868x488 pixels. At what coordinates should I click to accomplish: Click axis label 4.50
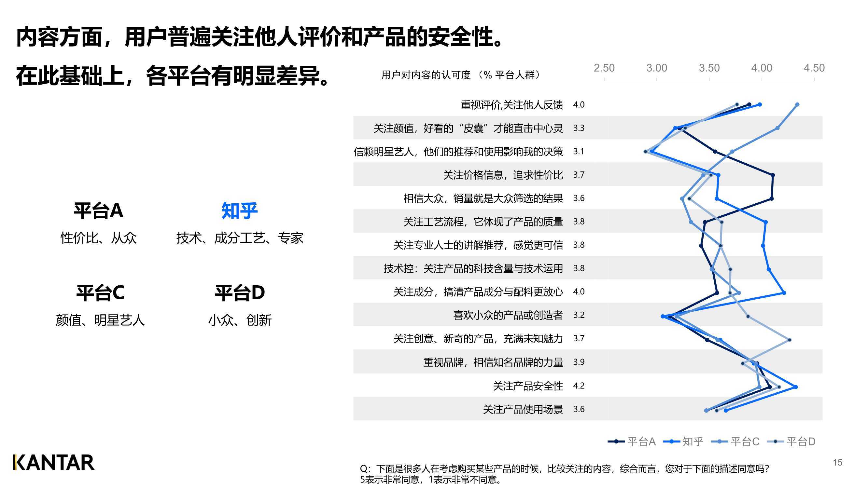pos(814,68)
